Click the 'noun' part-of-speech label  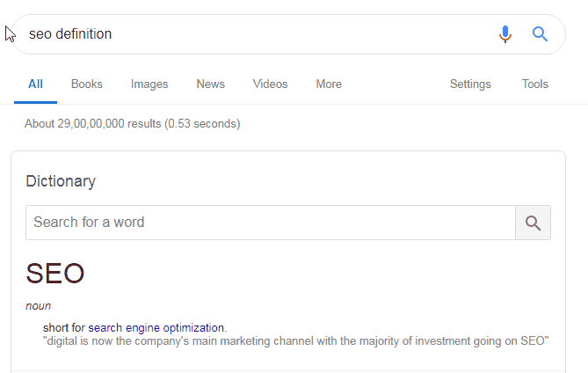coord(39,306)
